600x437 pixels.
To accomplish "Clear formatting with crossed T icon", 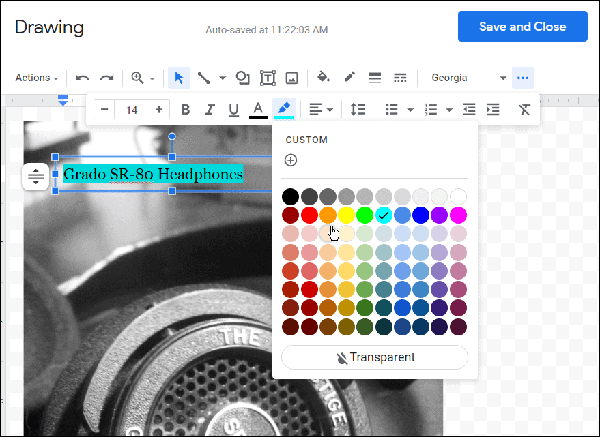I will [x=525, y=110].
